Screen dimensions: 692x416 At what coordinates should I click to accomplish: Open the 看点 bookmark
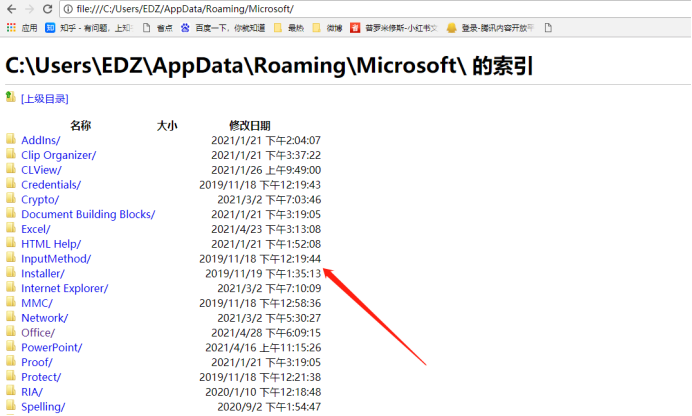point(158,28)
